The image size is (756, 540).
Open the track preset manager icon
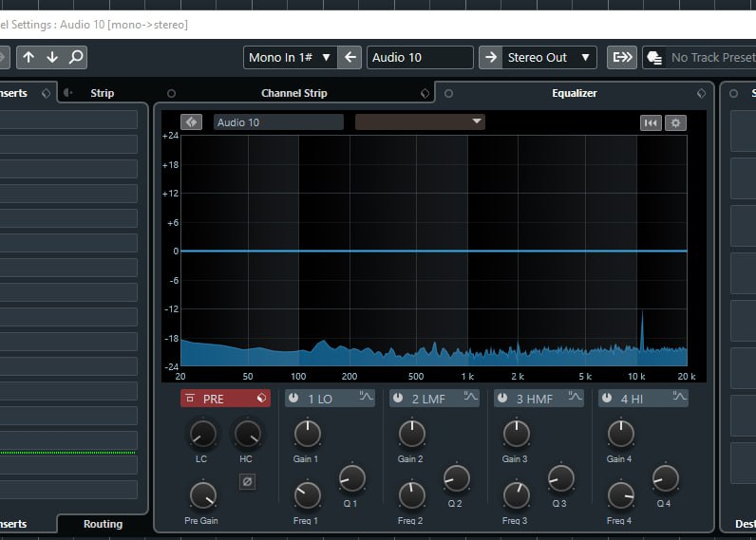point(653,57)
